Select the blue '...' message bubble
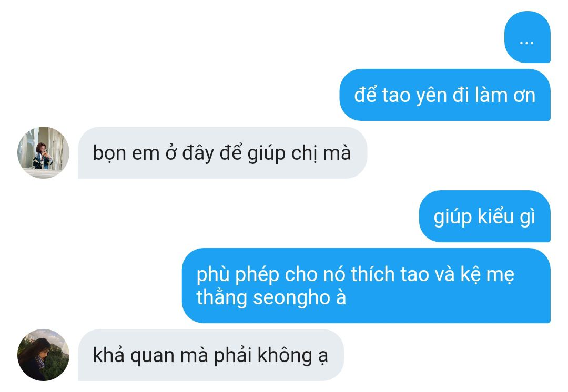Viewport: 568px width, 392px height. coord(527,37)
